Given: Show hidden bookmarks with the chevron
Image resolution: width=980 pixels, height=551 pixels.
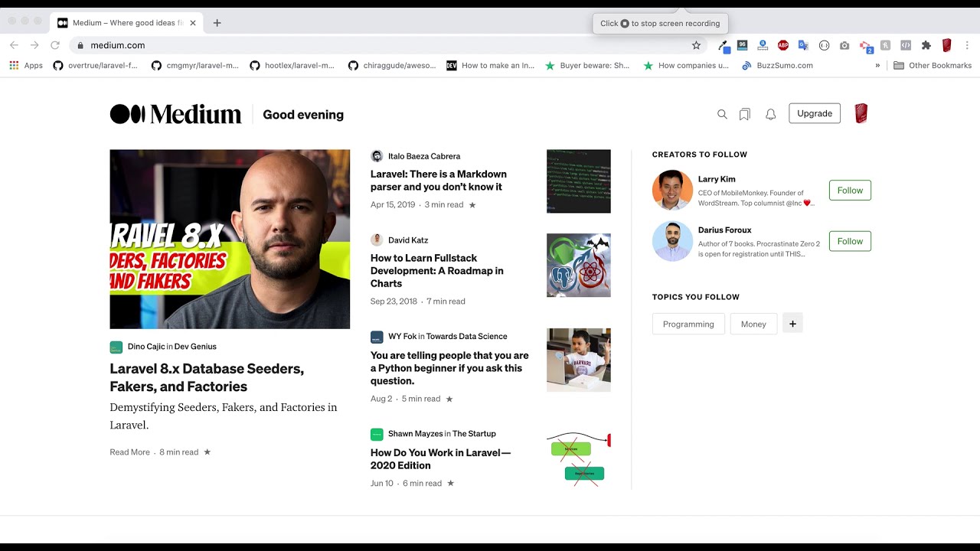Looking at the screenshot, I should [x=877, y=66].
